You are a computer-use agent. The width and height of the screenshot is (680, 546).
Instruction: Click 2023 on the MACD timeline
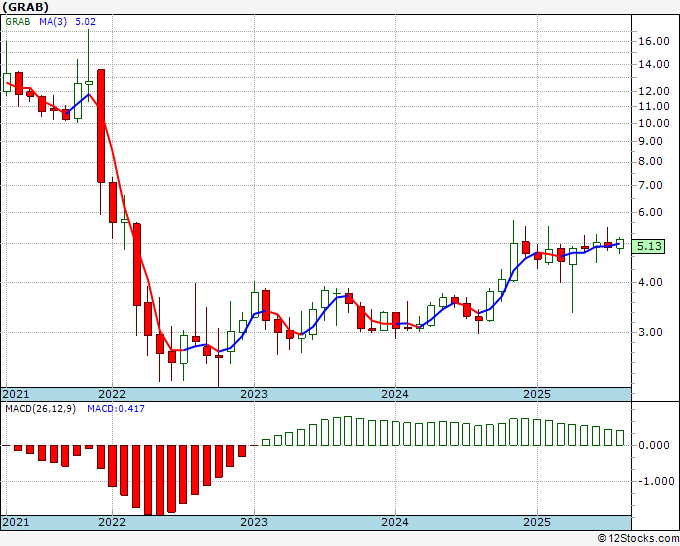point(254,522)
